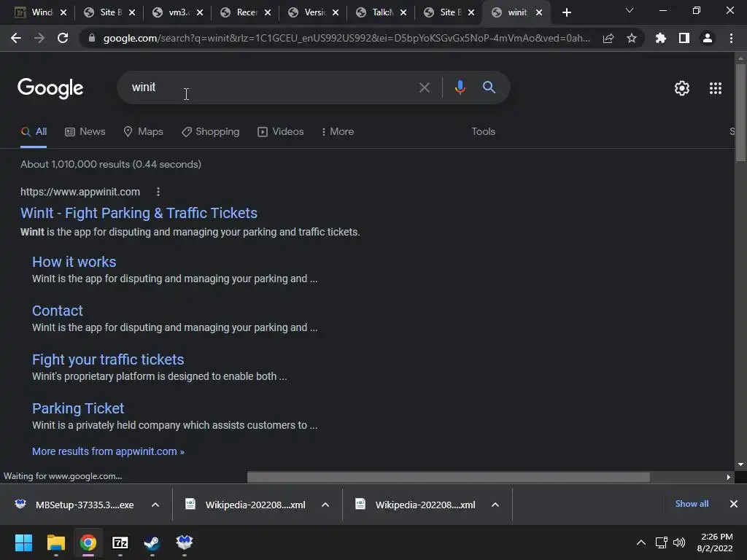747x560 pixels.
Task: Open 7-Zip from the taskbar
Action: click(120, 542)
